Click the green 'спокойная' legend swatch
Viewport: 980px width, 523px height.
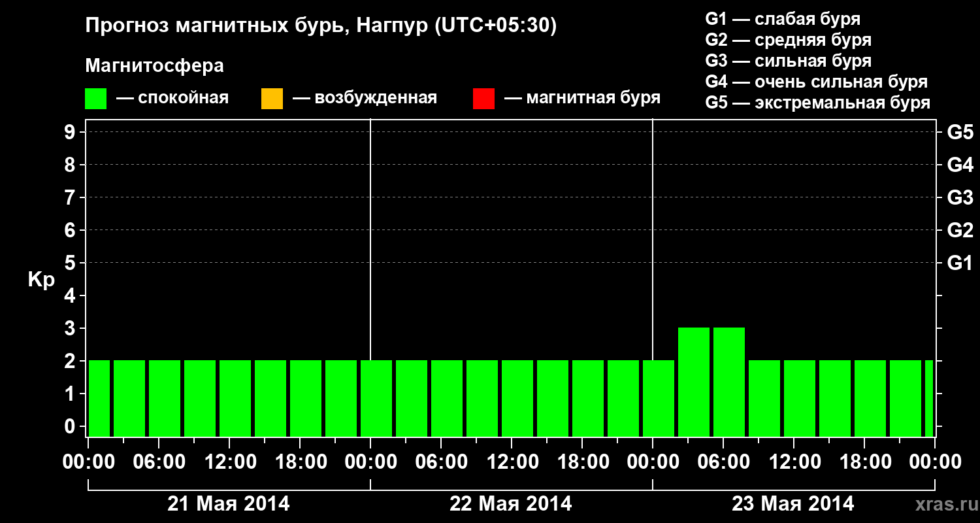pyautogui.click(x=96, y=99)
